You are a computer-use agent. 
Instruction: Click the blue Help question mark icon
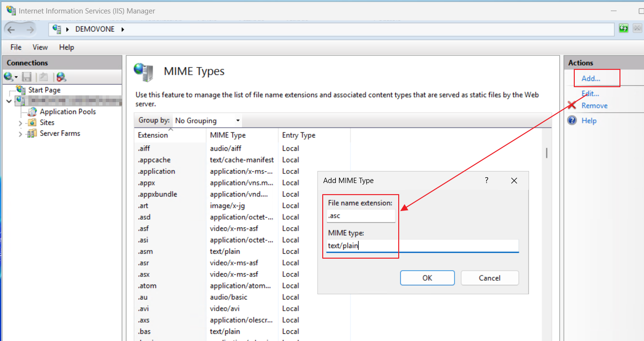pyautogui.click(x=572, y=120)
